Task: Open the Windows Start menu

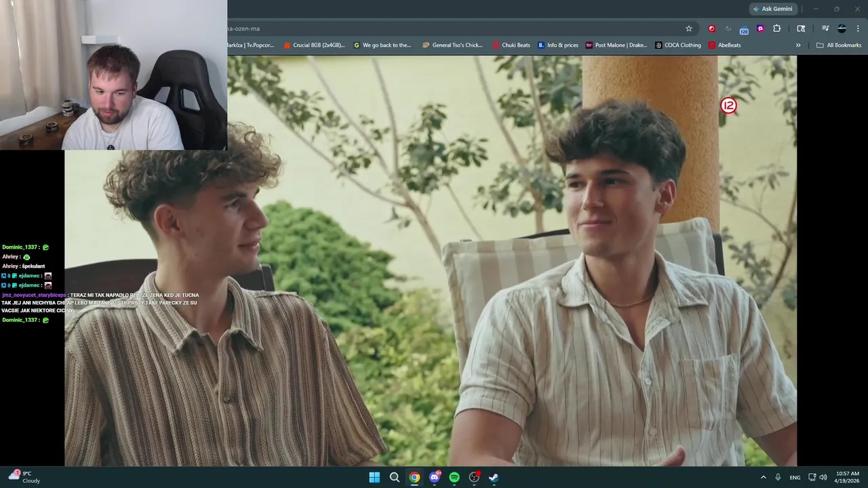Action: [374, 477]
